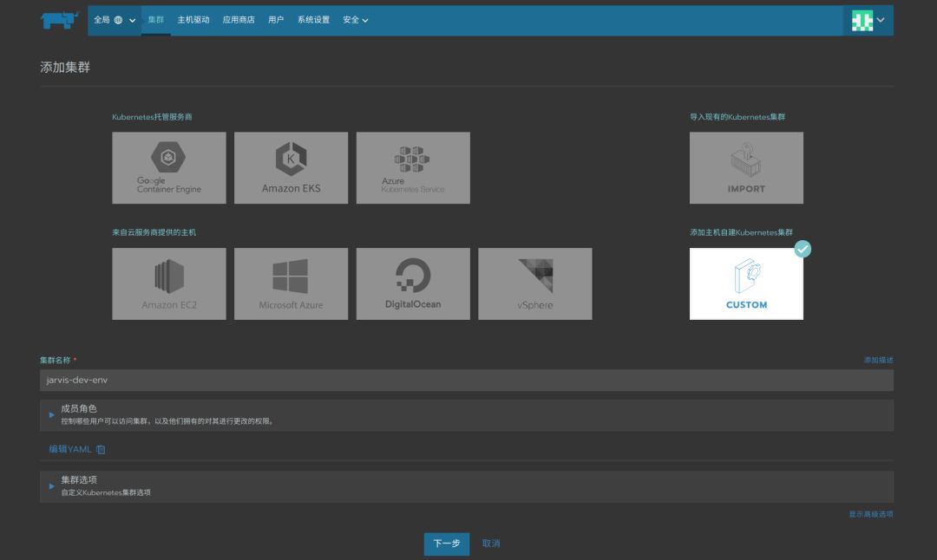
Task: Click the globe icon beside 全局
Action: pyautogui.click(x=118, y=20)
